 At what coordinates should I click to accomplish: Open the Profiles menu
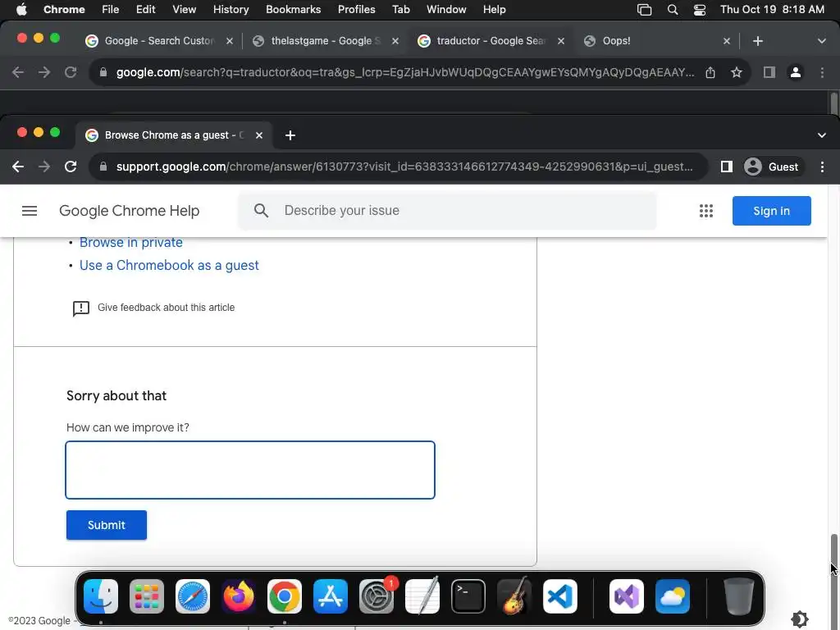coord(356,10)
